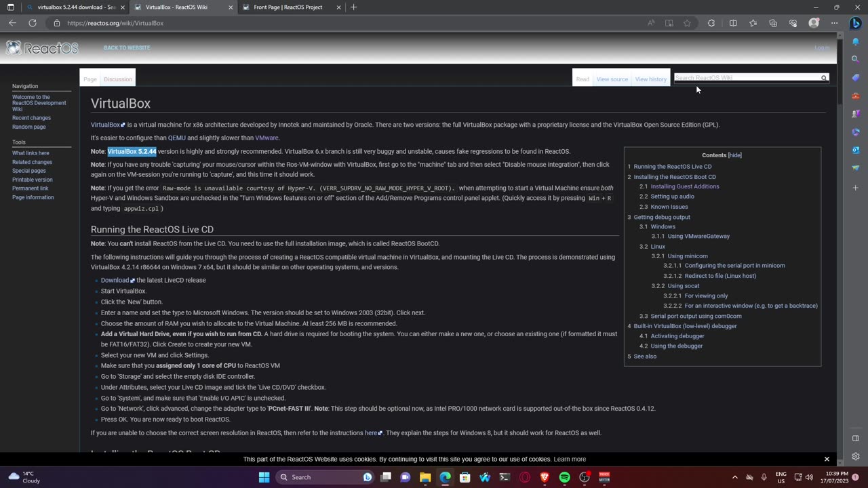The width and height of the screenshot is (868, 488).
Task: Open Browser essentials heart icon
Action: click(x=793, y=23)
